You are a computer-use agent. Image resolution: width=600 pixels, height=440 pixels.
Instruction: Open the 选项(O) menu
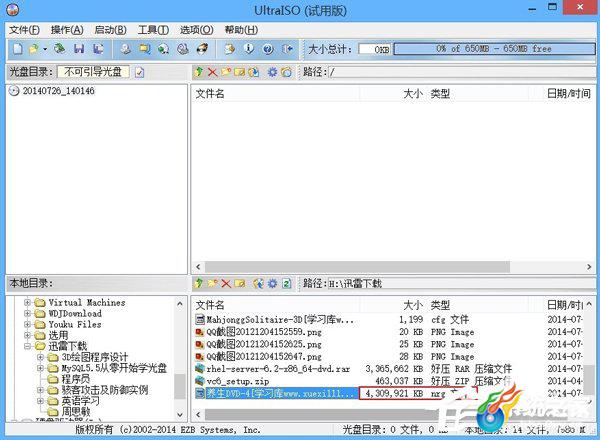pyautogui.click(x=197, y=30)
